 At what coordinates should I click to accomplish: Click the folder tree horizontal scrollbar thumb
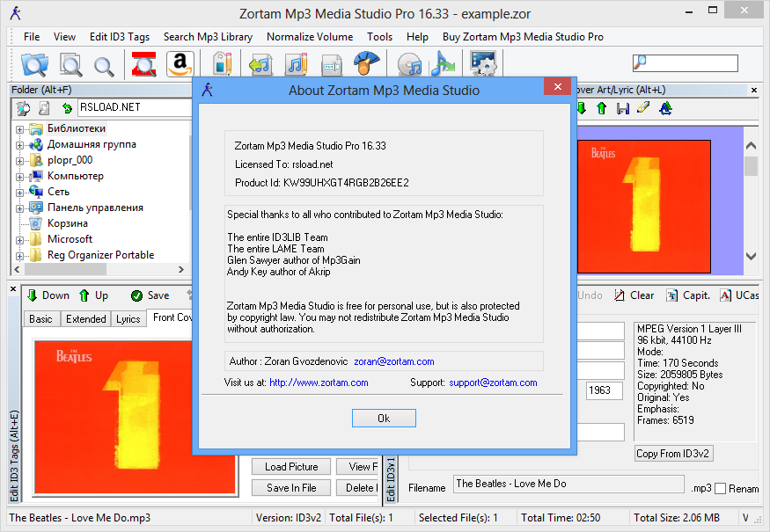(65, 269)
